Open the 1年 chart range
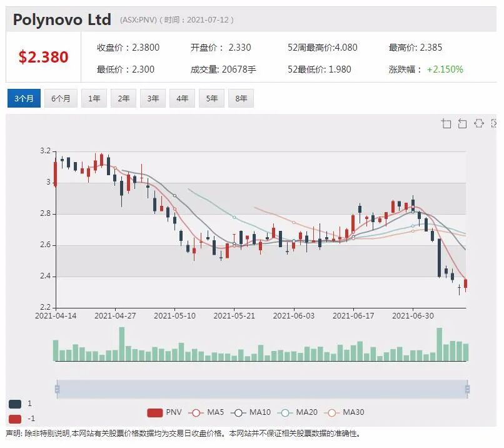 (x=94, y=98)
